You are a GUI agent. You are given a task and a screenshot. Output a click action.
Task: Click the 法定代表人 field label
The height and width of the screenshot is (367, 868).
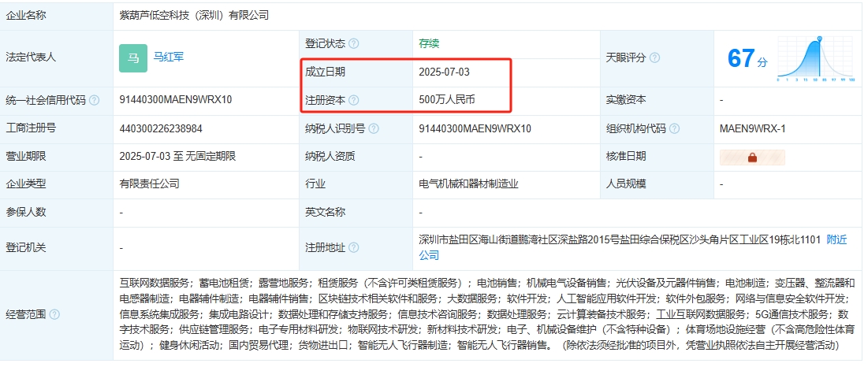tap(31, 57)
